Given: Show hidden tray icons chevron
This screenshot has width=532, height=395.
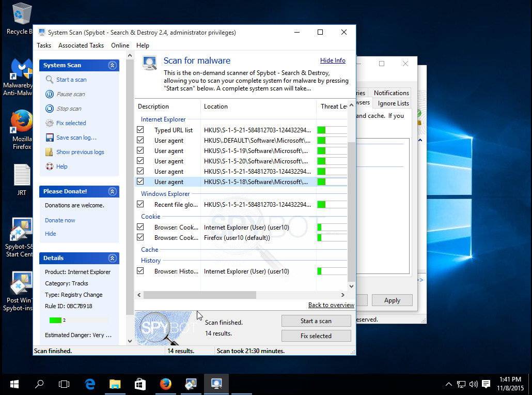Looking at the screenshot, I should coord(448,384).
